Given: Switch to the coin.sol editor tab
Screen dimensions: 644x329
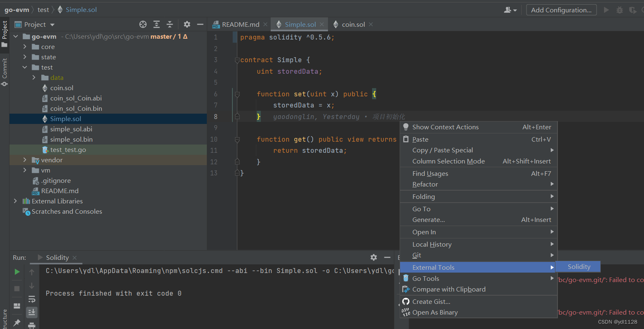Looking at the screenshot, I should coord(352,24).
